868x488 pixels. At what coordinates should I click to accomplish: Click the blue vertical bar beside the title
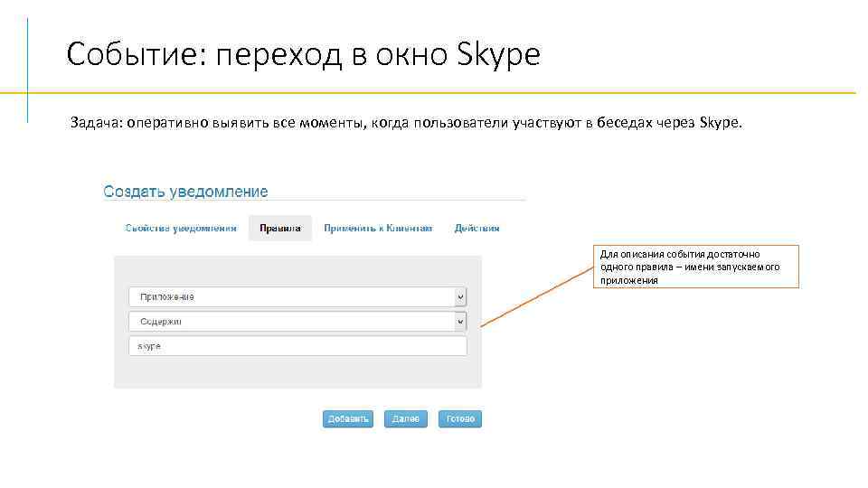point(28,70)
